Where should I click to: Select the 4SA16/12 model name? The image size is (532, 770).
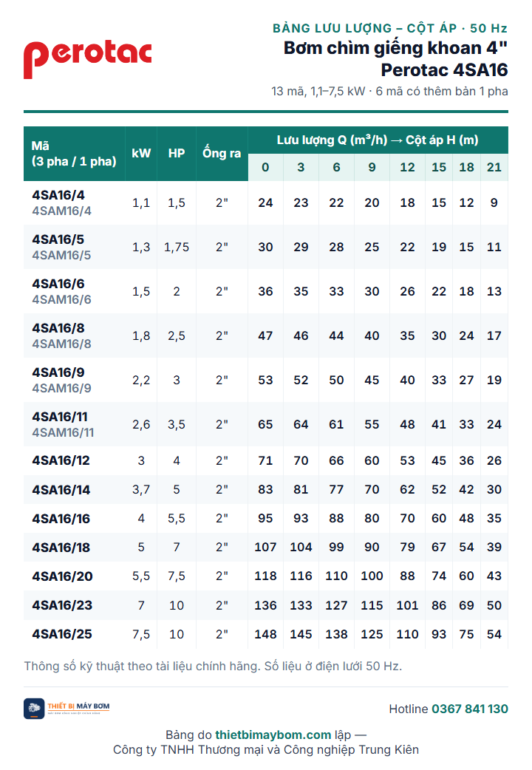coord(61,460)
